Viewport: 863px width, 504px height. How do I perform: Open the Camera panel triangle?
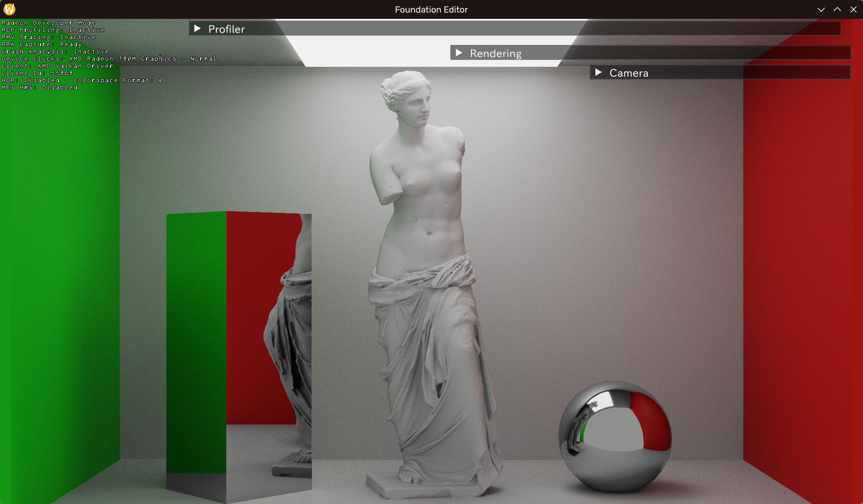coord(598,73)
